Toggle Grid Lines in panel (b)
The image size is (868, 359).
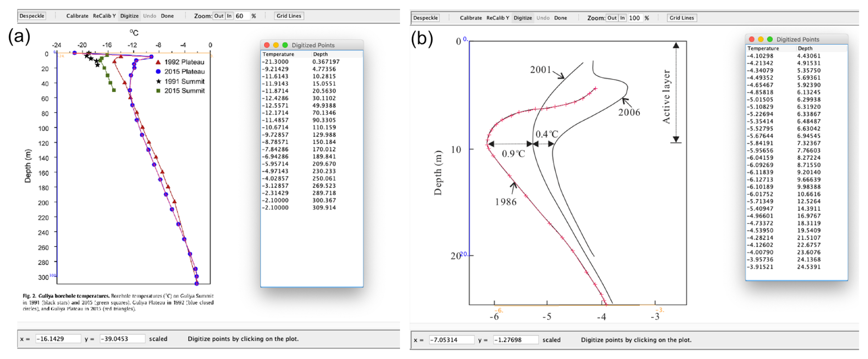[x=682, y=18]
